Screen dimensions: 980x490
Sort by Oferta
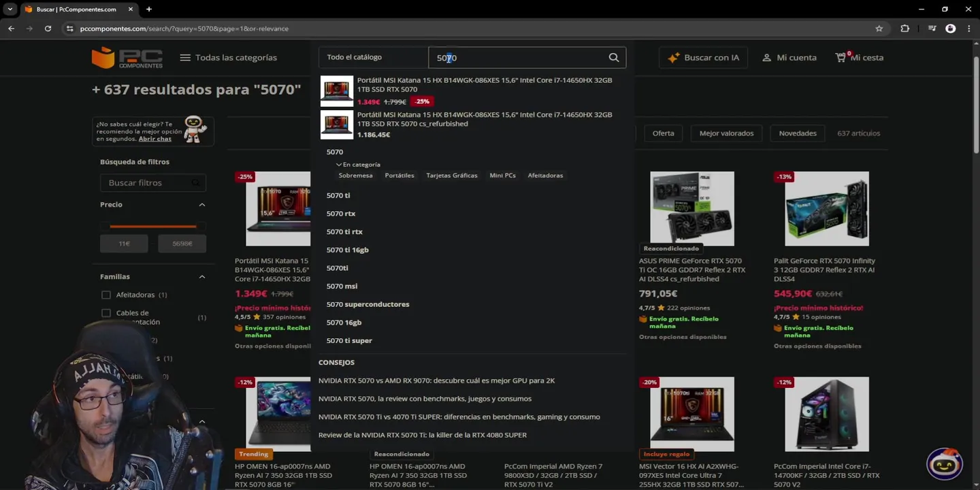pos(663,133)
